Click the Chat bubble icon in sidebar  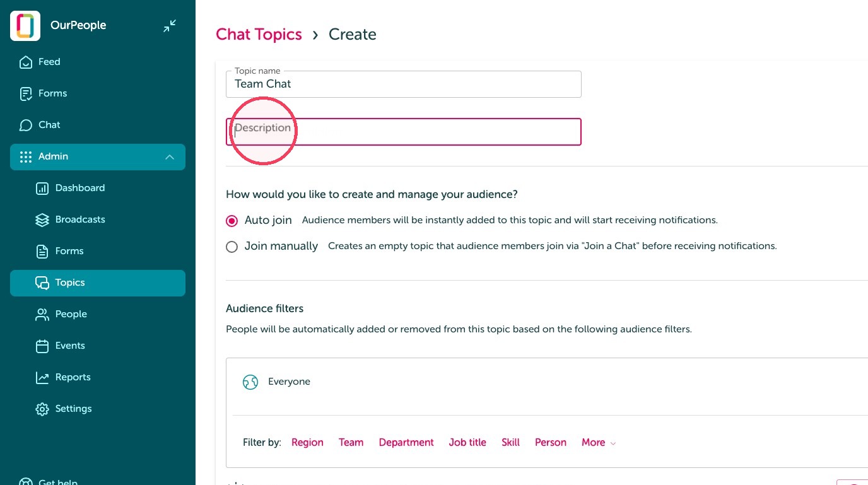pyautogui.click(x=26, y=125)
